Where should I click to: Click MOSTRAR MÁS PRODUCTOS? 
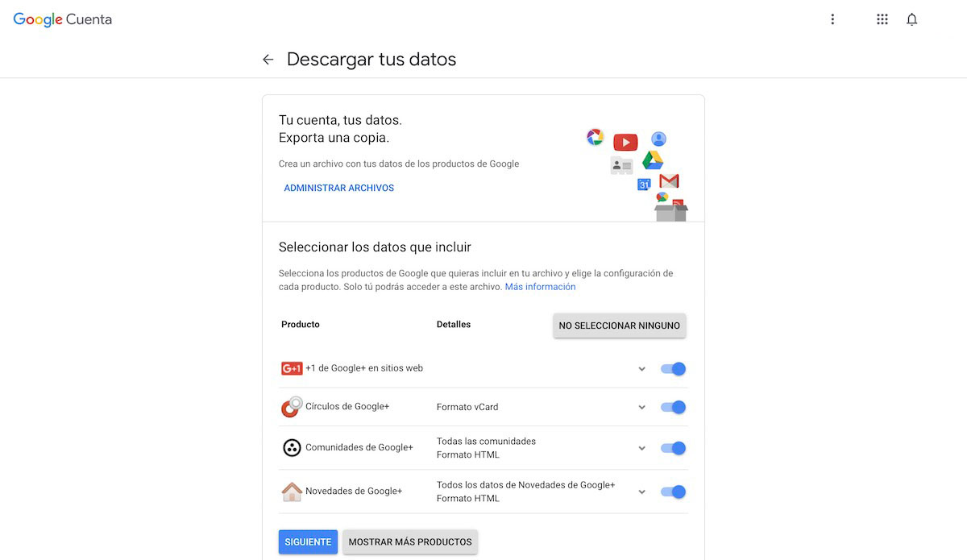[x=410, y=541]
